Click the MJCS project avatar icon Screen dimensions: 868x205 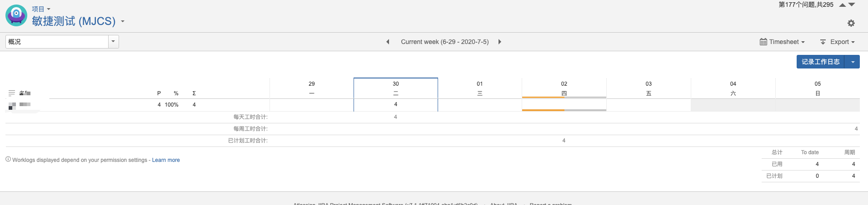[16, 15]
